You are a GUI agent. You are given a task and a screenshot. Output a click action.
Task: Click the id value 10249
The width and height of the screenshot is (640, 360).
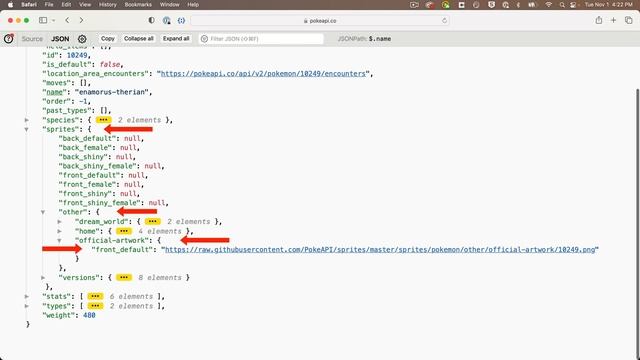click(x=77, y=55)
